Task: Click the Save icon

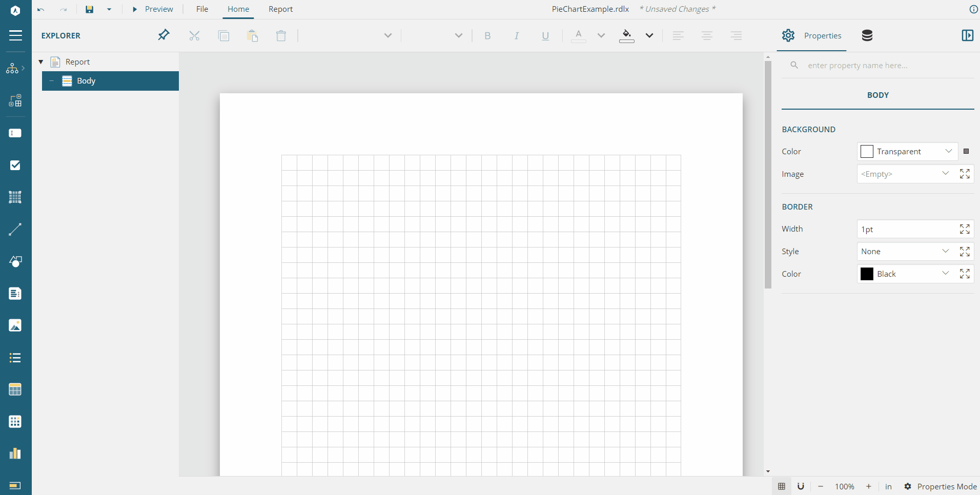Action: [x=90, y=9]
